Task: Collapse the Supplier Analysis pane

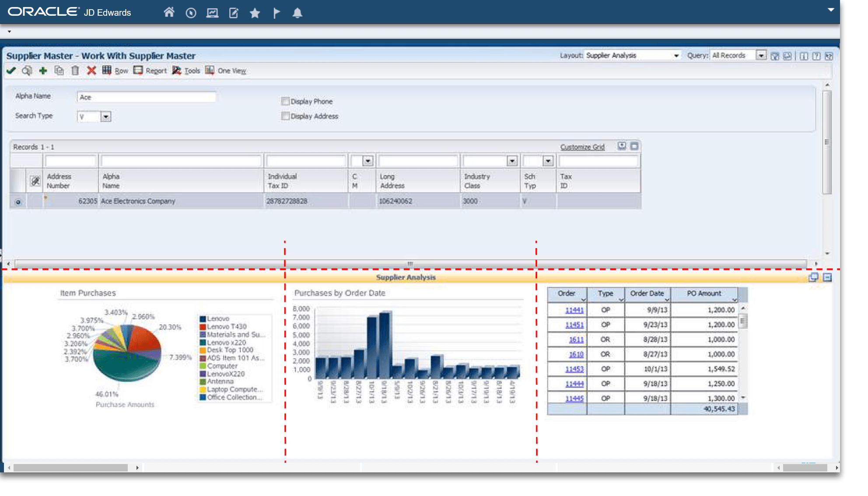Action: point(827,277)
